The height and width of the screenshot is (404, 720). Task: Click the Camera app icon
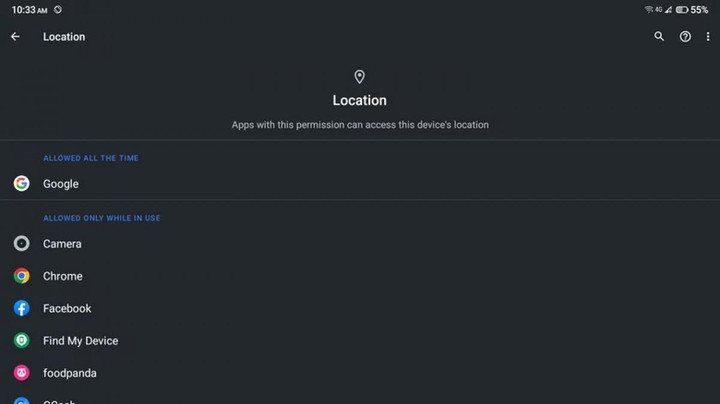22,243
